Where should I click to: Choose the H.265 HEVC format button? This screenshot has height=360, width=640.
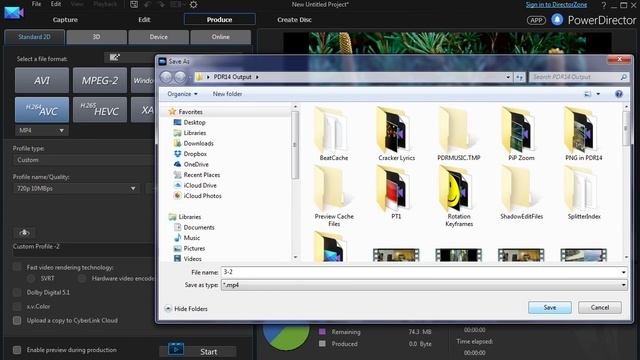(x=100, y=110)
